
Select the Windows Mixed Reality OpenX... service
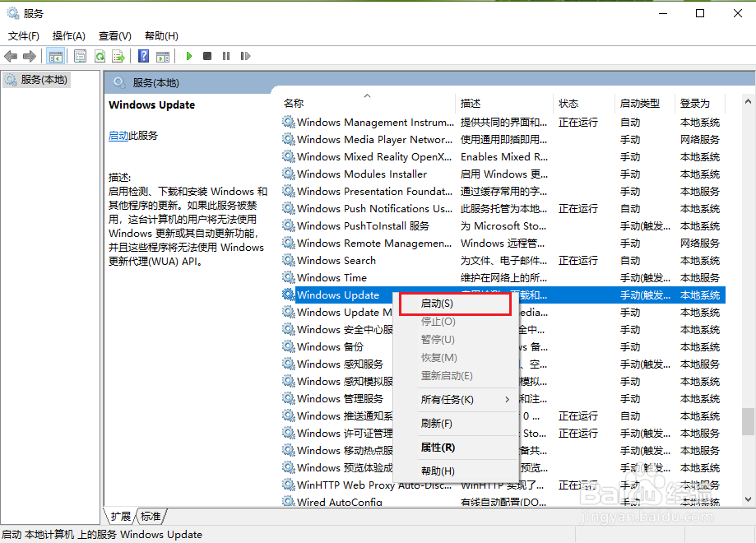(x=374, y=156)
